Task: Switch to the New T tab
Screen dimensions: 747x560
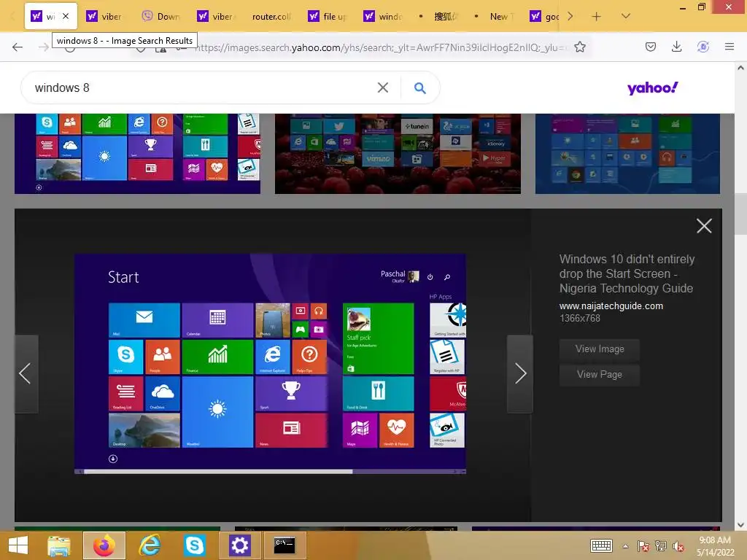Action: tap(495, 16)
